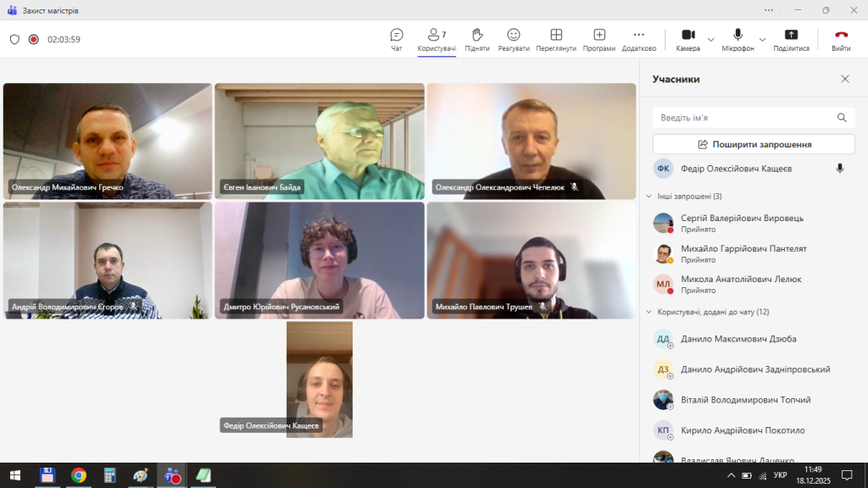Screen dimensions: 868x488
Task: Select video tile of Андрій Володимирович Єгоров
Action: 108,260
